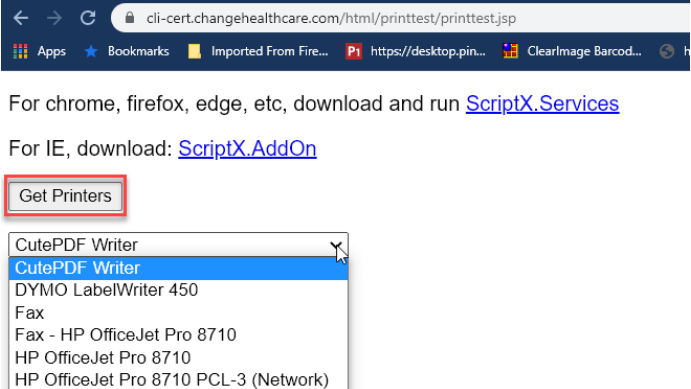Open the P1 desktop.pin bookmark icon
This screenshot has height=389, width=691.
point(353,52)
